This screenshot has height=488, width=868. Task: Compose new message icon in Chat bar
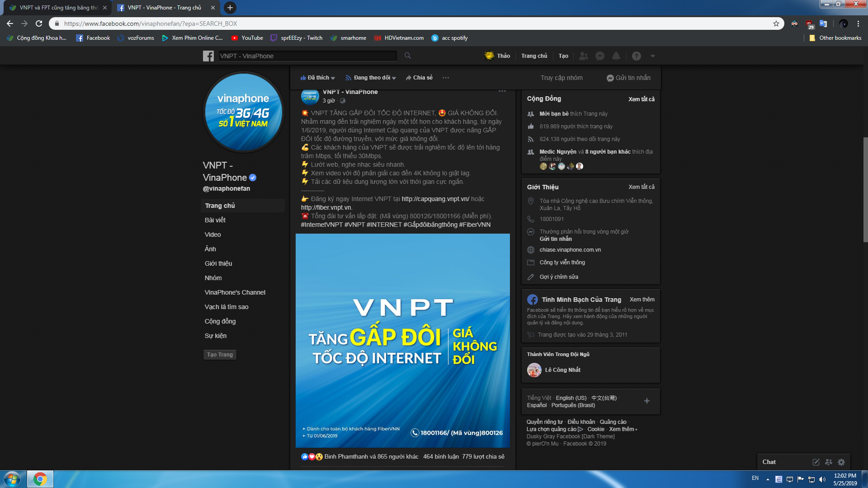[x=816, y=462]
